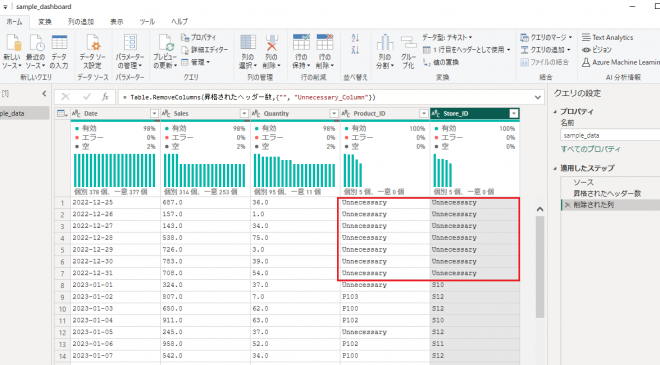Switch to the ヘルプ ribbon tab
This screenshot has width=660, height=365.
(179, 21)
